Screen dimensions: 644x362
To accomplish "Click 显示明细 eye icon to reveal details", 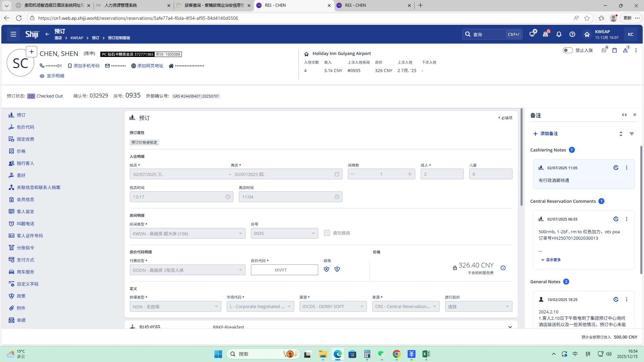I will tap(42, 76).
